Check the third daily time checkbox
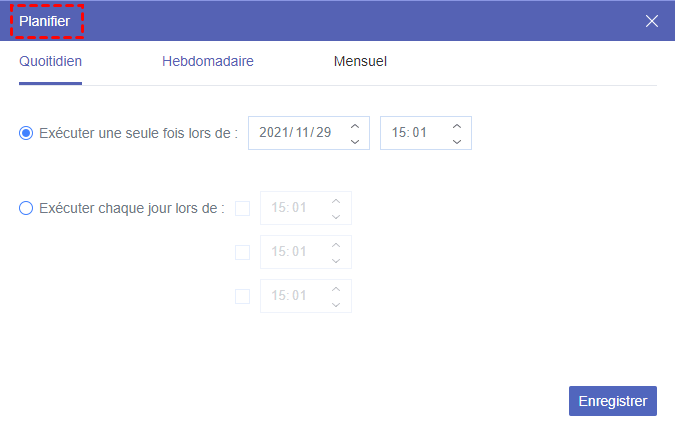 [242, 296]
